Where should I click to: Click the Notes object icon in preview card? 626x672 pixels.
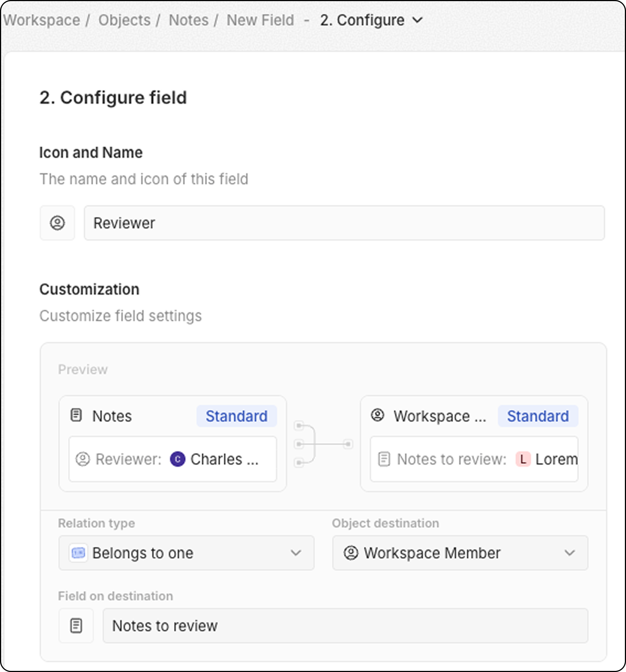(x=76, y=415)
